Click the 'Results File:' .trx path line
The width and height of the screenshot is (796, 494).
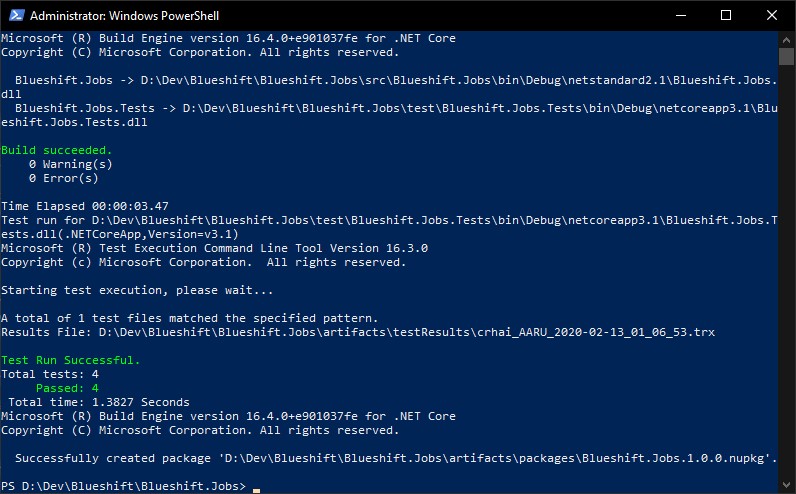358,332
